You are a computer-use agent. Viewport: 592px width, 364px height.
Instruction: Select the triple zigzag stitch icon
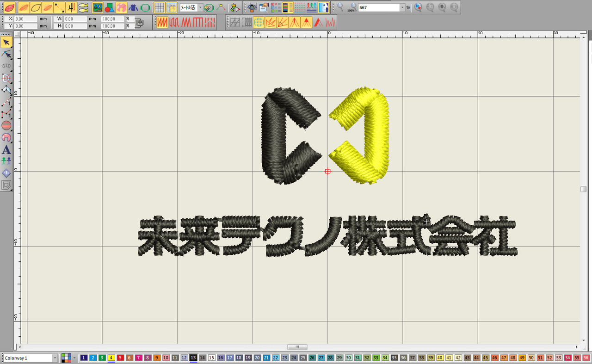[186, 22]
